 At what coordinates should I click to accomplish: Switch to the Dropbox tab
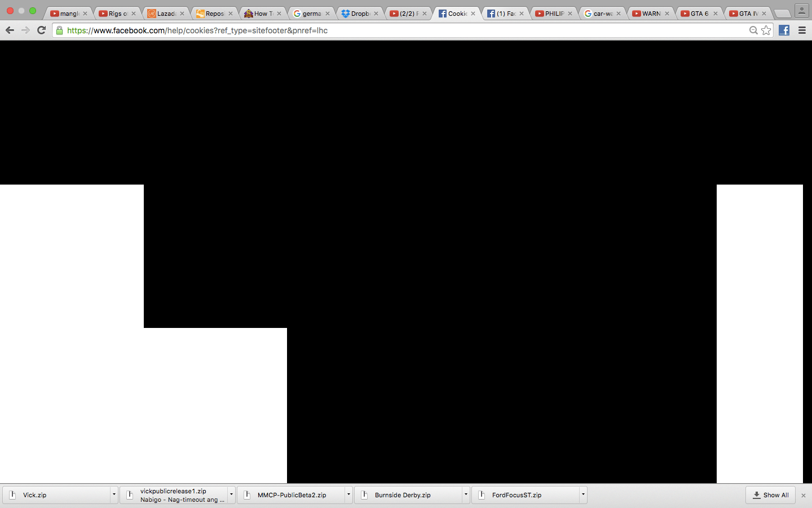pos(358,12)
